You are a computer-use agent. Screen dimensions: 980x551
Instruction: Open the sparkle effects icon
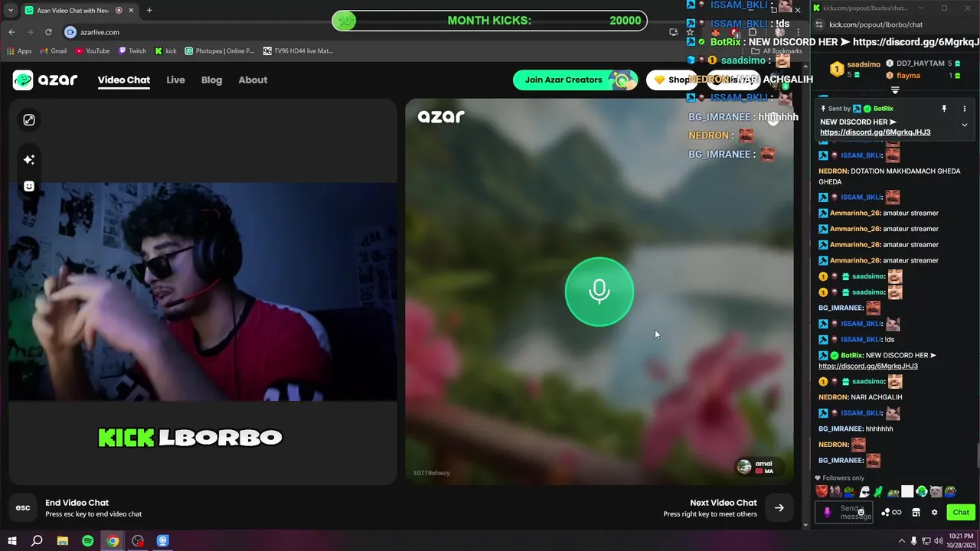(29, 159)
